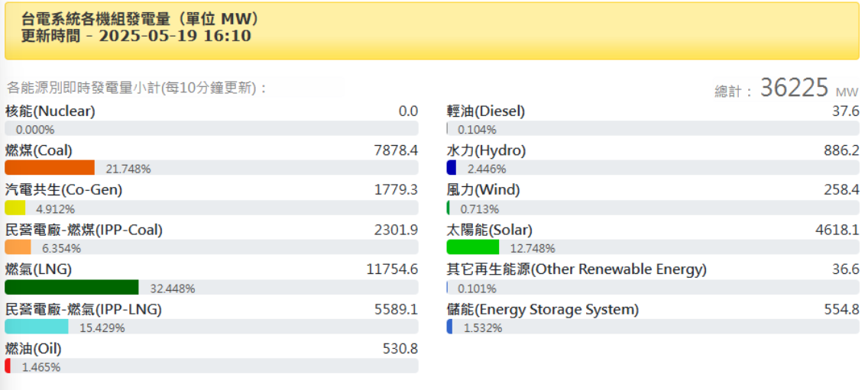Click the light orange IPP-Coal bar
The height and width of the screenshot is (390, 868).
click(18, 247)
